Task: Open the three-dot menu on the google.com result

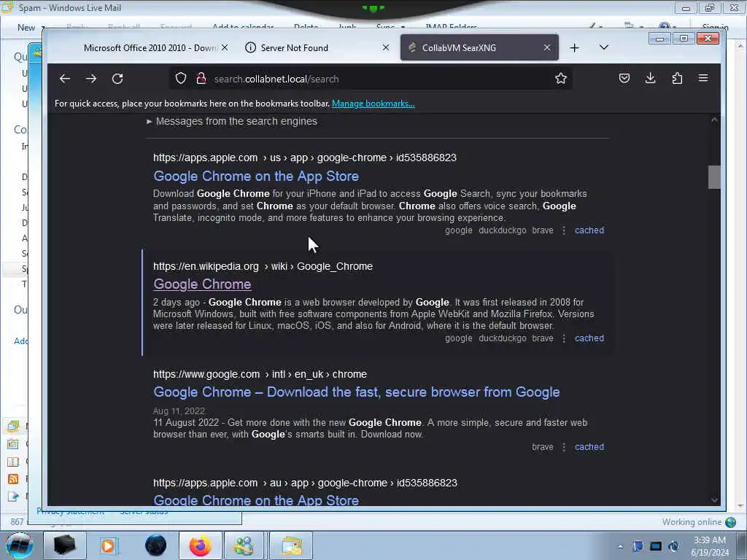Action: tap(564, 447)
